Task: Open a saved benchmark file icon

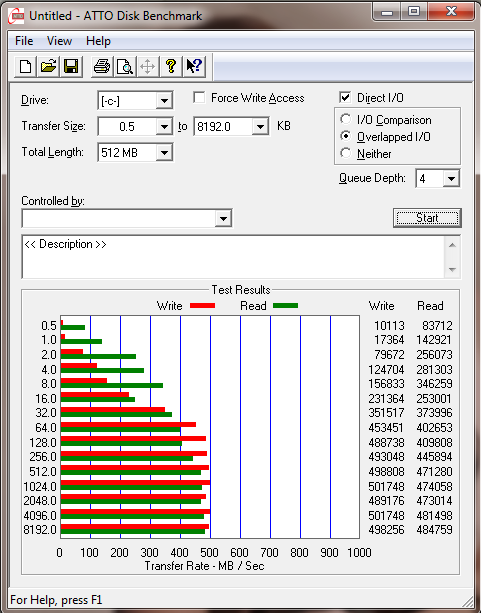Action: (48, 66)
